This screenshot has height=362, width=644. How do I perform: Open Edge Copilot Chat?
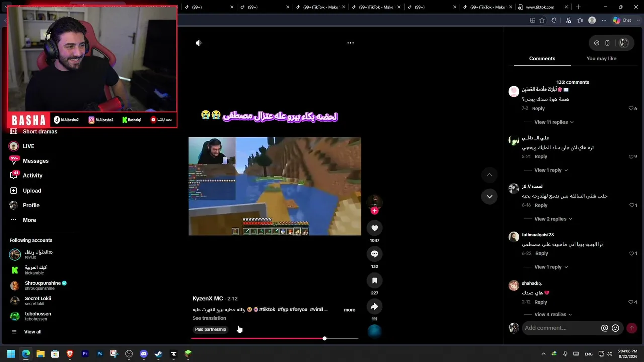click(x=622, y=20)
